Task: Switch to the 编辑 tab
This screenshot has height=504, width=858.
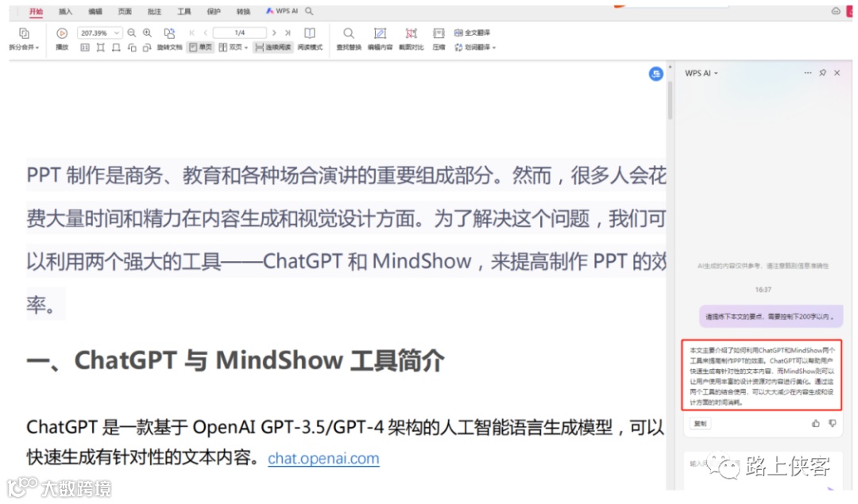Action: (x=95, y=11)
